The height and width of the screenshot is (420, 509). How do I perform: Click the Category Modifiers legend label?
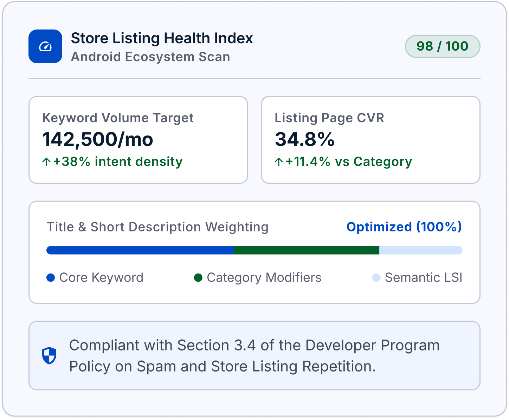tap(264, 278)
